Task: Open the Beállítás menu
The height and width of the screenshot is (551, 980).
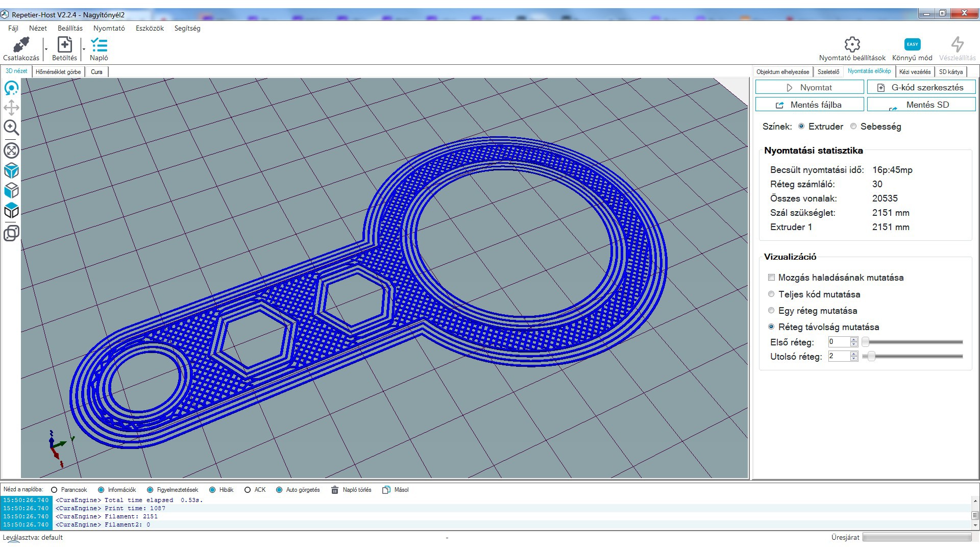Action: (x=70, y=29)
